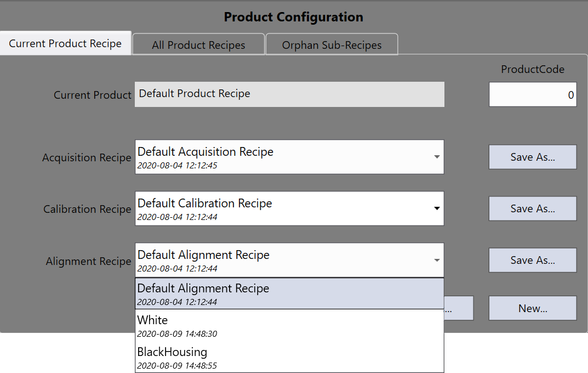Expand the Calibration Recipe dropdown arrow

pos(437,208)
